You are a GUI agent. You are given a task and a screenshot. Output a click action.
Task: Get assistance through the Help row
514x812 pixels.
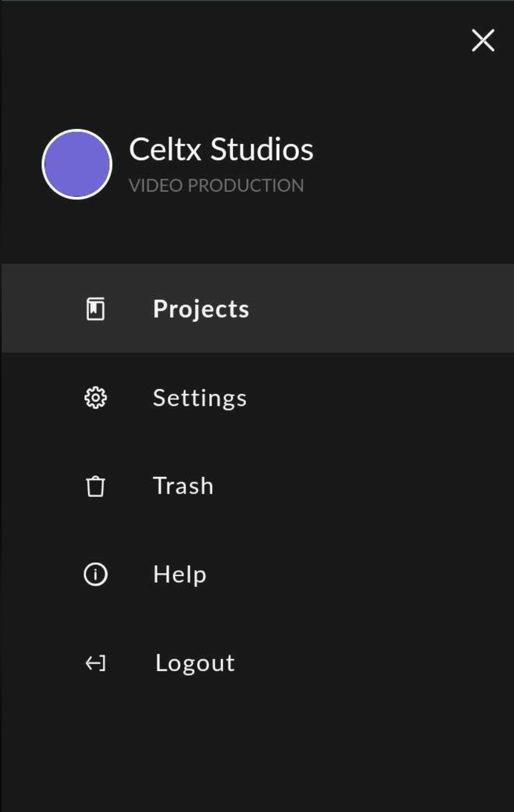click(257, 574)
